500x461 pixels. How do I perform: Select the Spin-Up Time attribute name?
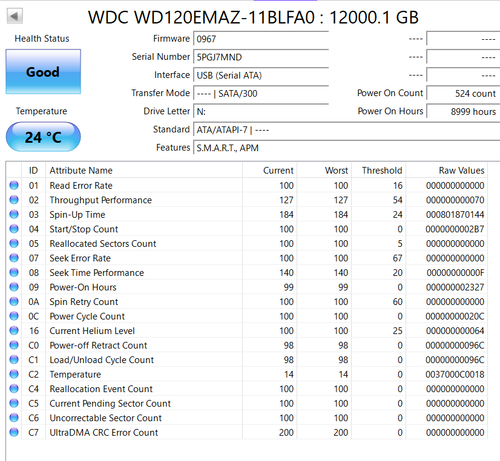pos(77,215)
